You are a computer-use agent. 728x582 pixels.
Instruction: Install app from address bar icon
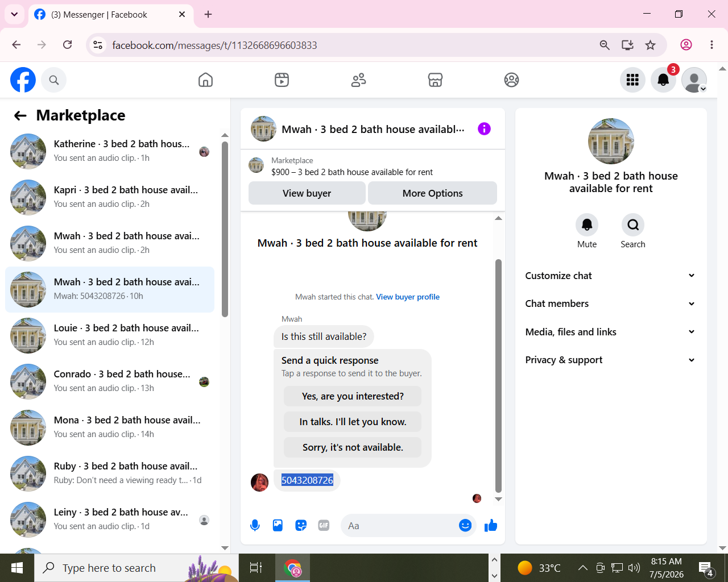point(627,45)
